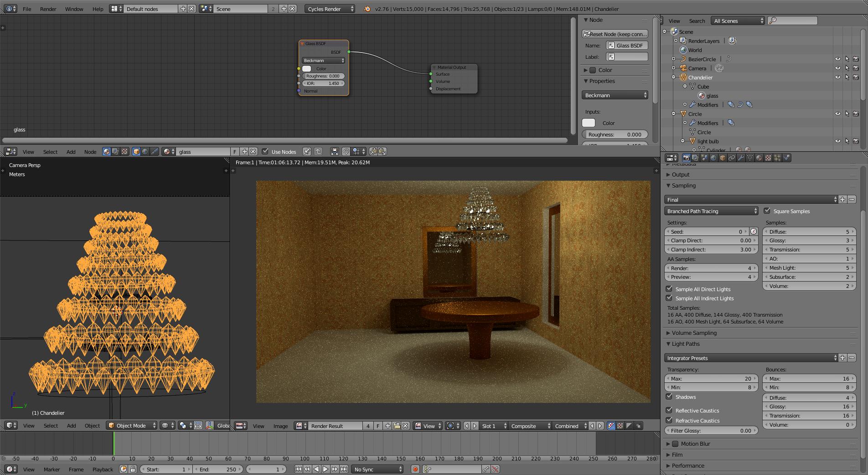Open the Physics properties tab
This screenshot has width=868, height=475.
click(786, 158)
